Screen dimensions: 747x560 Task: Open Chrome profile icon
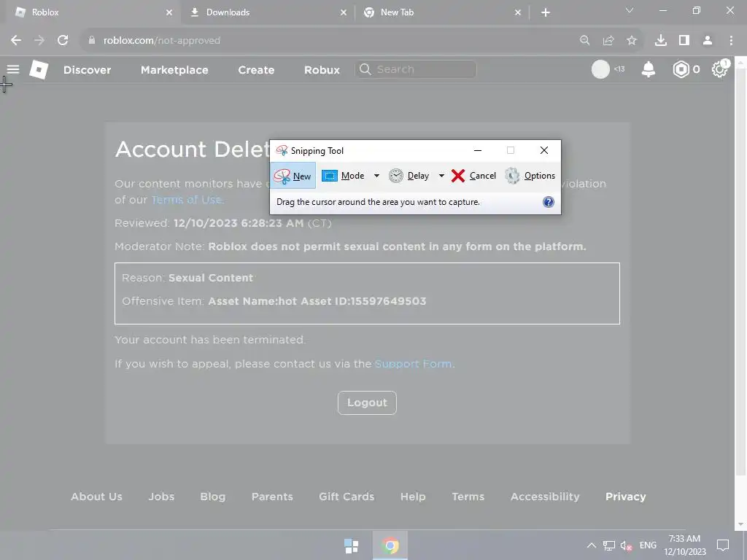tap(708, 41)
